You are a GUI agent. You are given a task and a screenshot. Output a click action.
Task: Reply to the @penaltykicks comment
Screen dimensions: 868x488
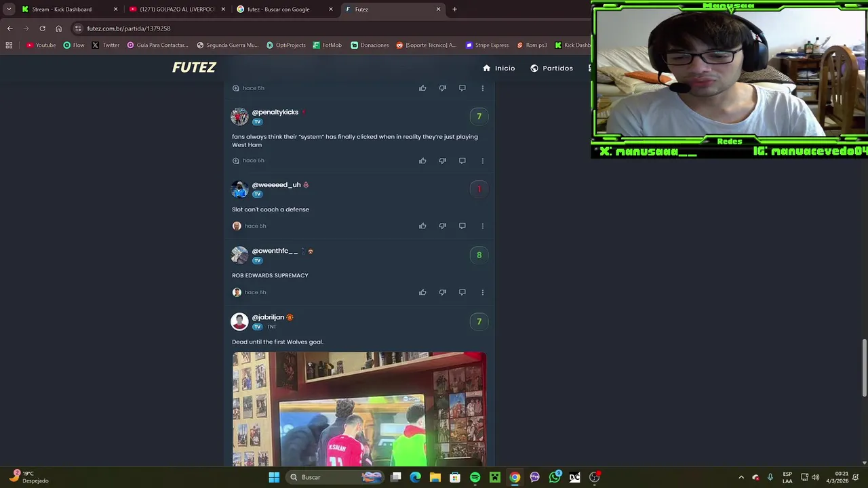click(x=462, y=161)
